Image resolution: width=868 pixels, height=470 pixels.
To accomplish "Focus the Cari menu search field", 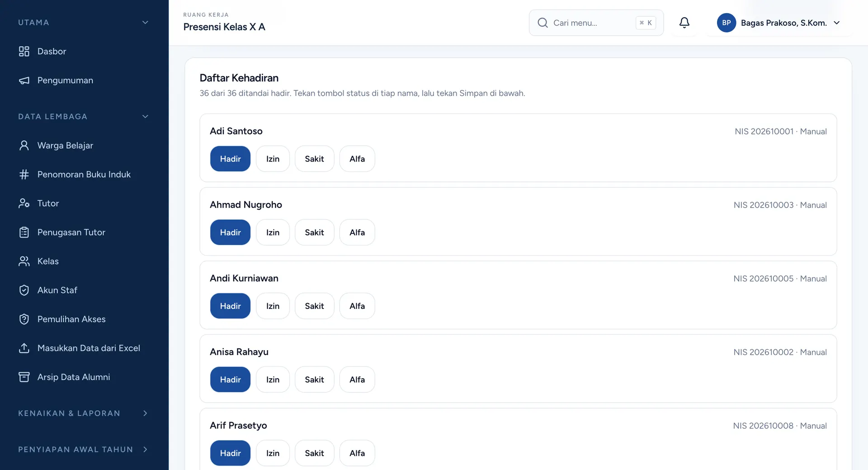I will click(x=596, y=23).
